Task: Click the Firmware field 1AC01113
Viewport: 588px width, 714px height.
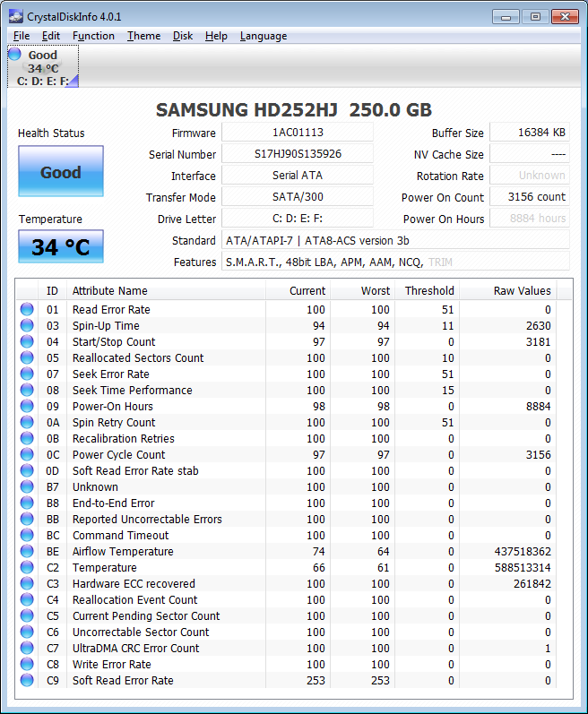Action: [x=298, y=132]
